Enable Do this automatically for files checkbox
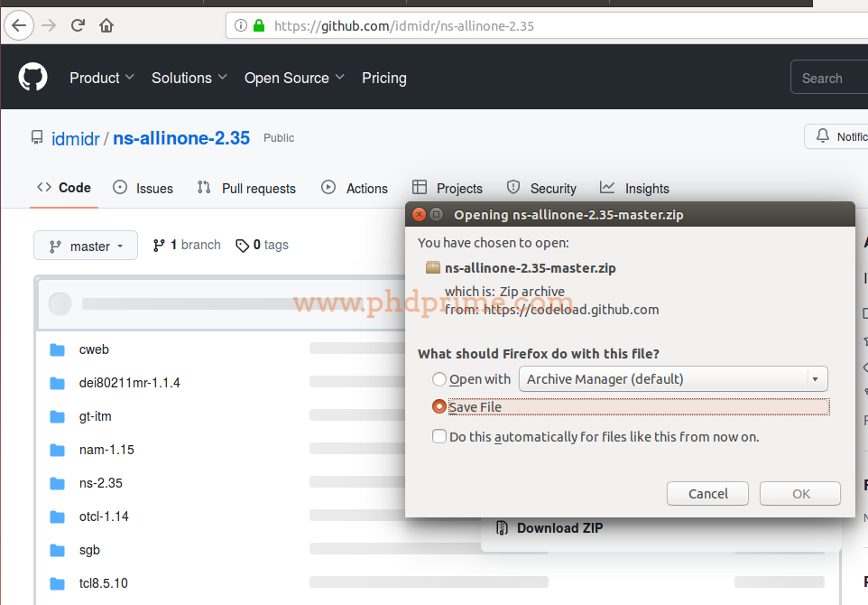 point(439,436)
